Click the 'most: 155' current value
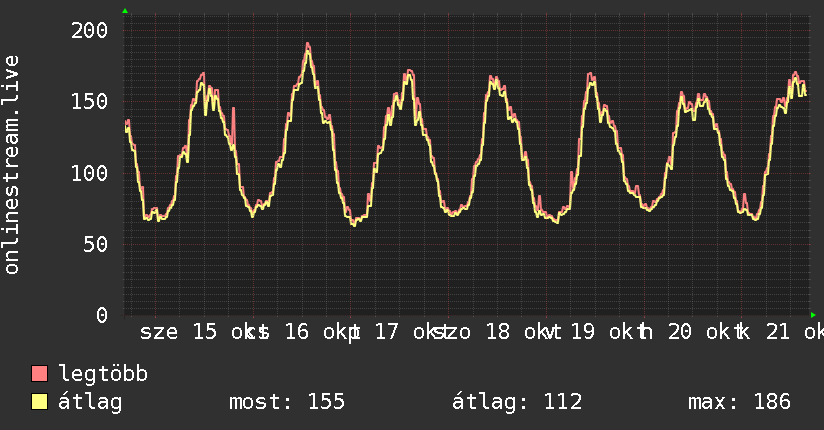This screenshot has width=824, height=430. (287, 402)
